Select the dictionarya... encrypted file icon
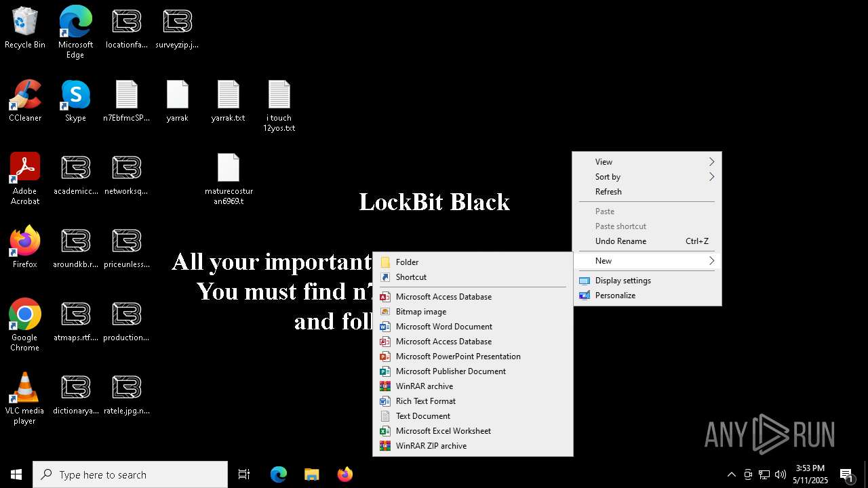 (x=75, y=394)
